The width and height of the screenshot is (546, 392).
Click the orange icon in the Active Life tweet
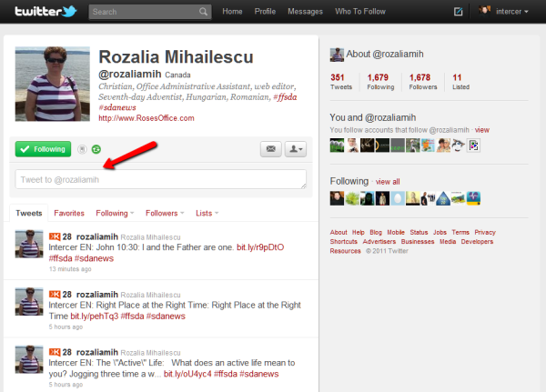tap(55, 352)
